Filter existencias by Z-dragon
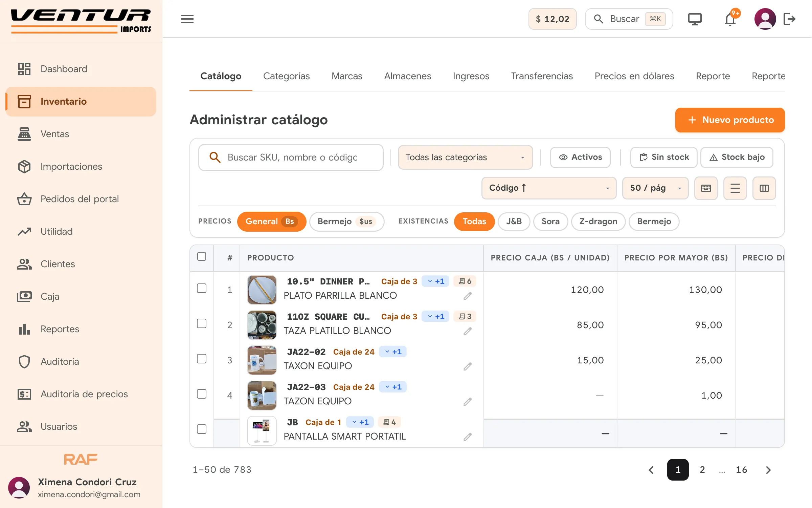Image resolution: width=812 pixels, height=508 pixels. click(598, 221)
